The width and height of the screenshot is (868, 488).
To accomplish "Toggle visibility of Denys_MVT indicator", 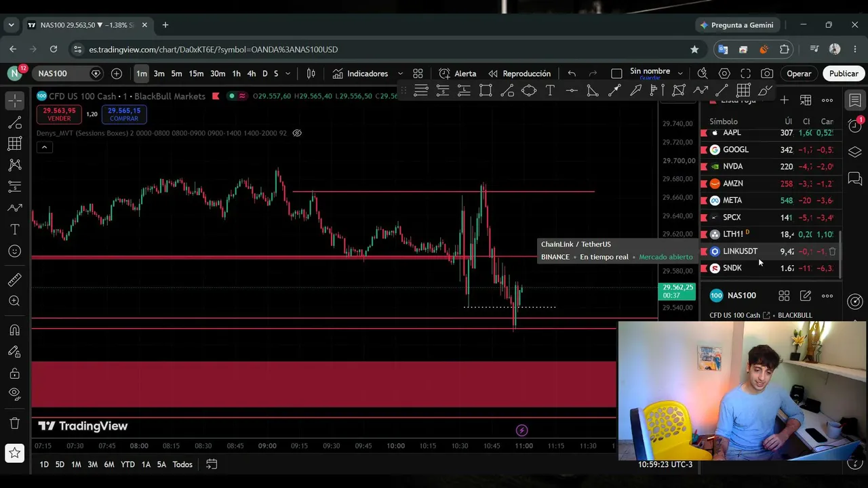I will coord(297,133).
